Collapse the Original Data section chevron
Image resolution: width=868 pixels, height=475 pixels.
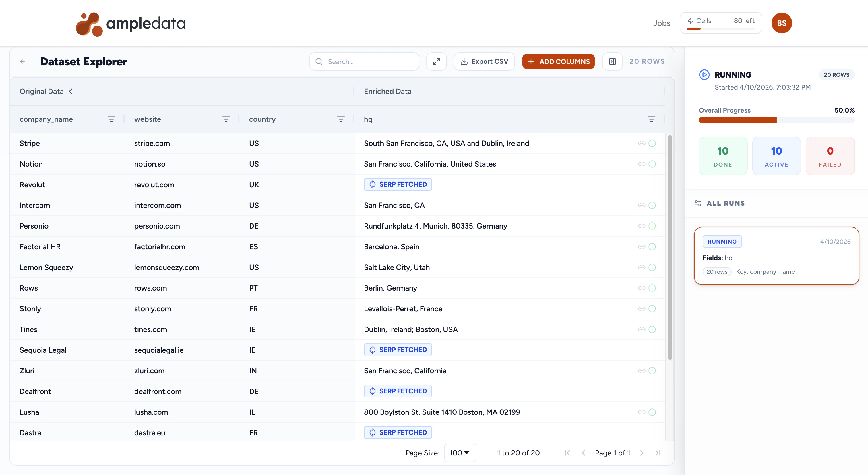(71, 91)
